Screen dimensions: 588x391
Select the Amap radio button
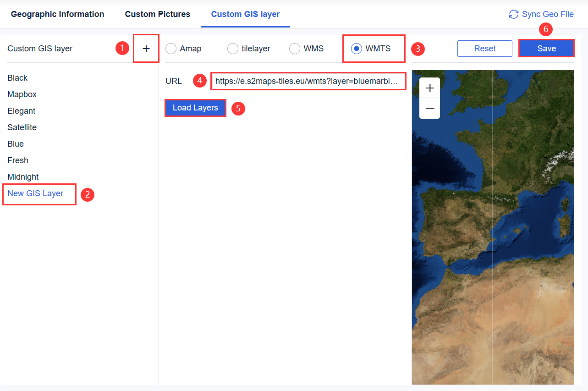[170, 48]
